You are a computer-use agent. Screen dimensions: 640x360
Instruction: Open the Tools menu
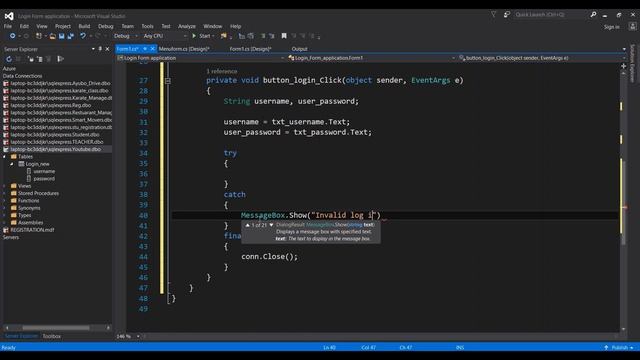147,26
